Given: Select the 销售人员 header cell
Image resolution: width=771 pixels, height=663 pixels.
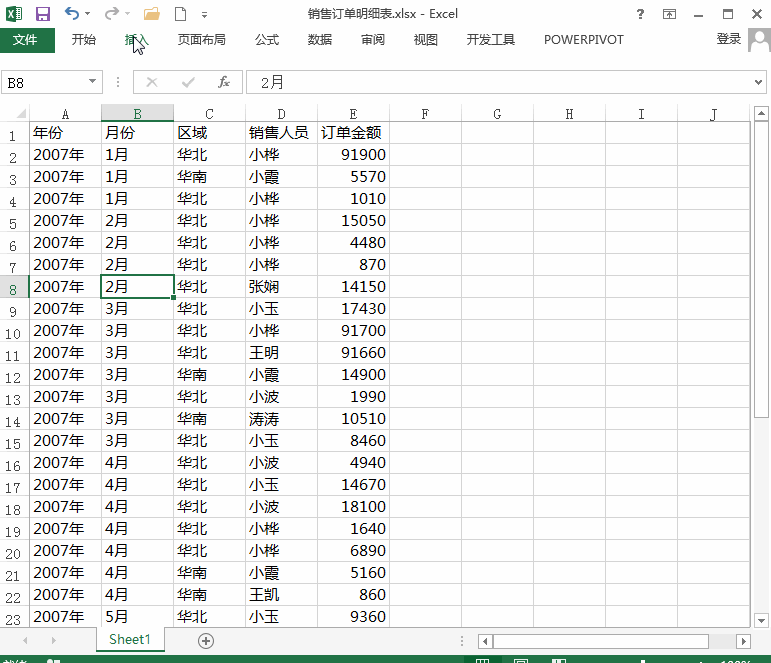Looking at the screenshot, I should (x=281, y=132).
